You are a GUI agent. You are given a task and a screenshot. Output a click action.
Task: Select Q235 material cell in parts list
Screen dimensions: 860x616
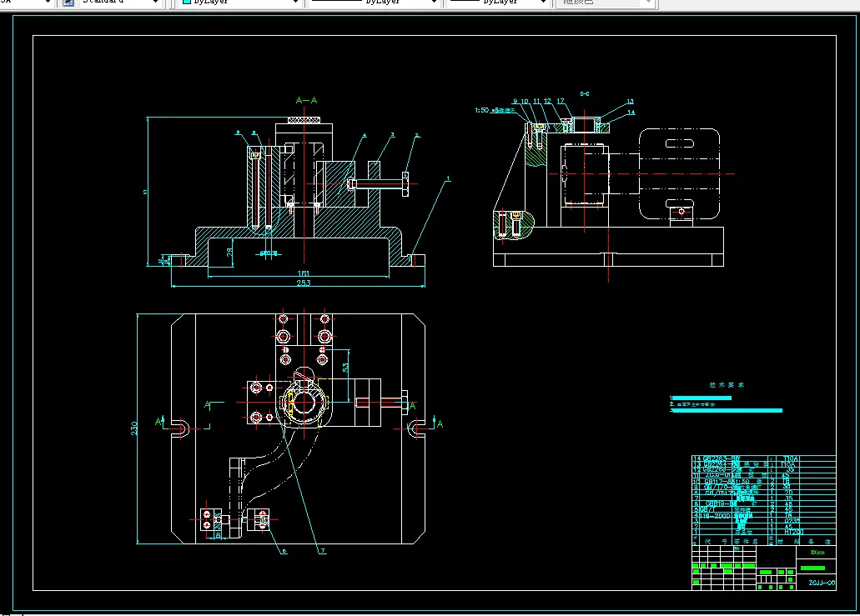coord(792,521)
